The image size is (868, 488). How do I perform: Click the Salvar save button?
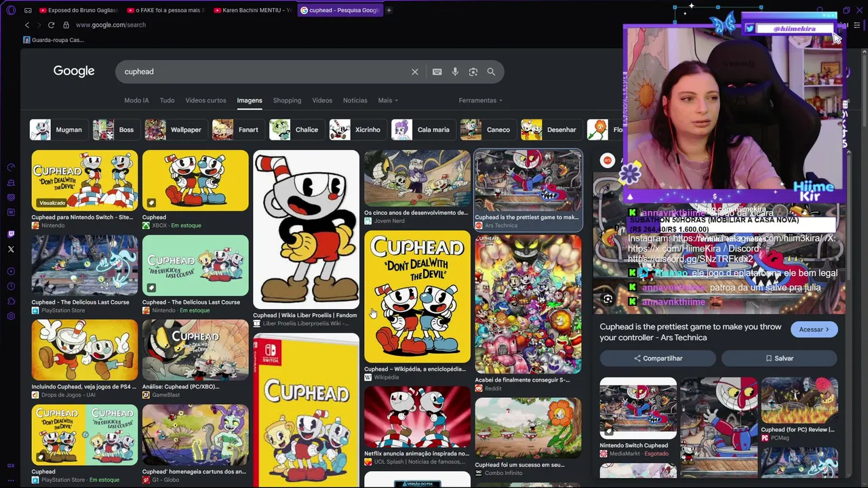[779, 358]
